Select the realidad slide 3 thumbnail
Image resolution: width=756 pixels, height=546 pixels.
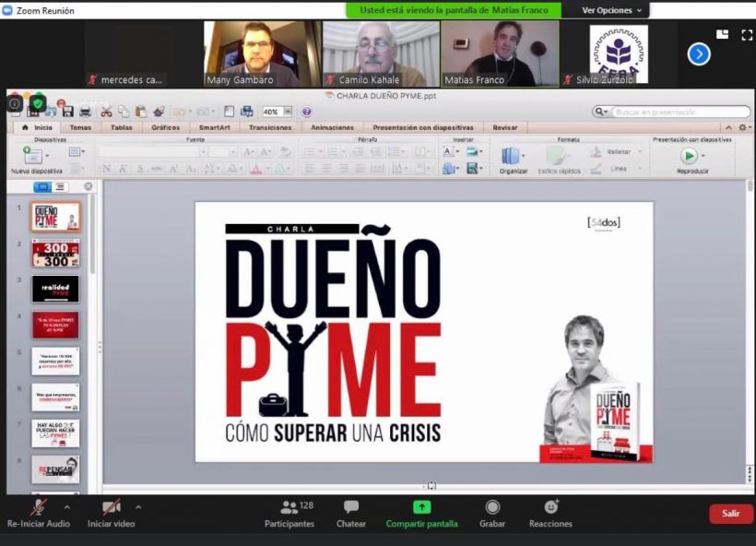(x=55, y=289)
